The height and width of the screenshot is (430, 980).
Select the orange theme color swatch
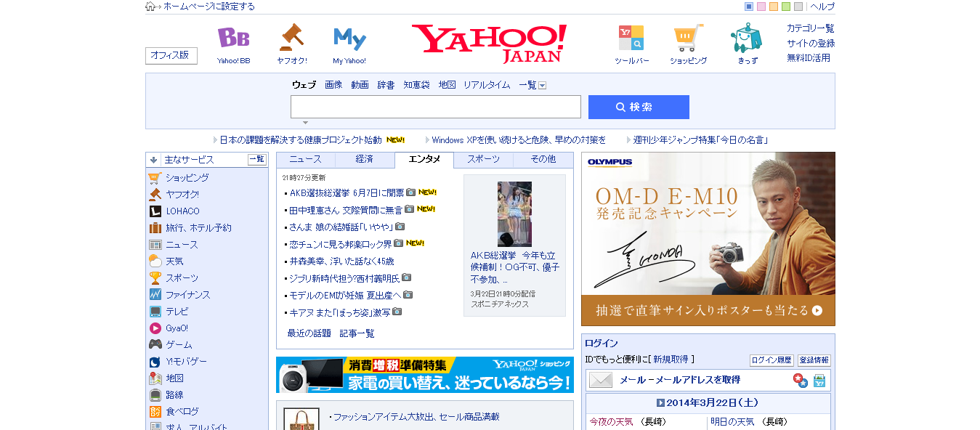pyautogui.click(x=774, y=7)
